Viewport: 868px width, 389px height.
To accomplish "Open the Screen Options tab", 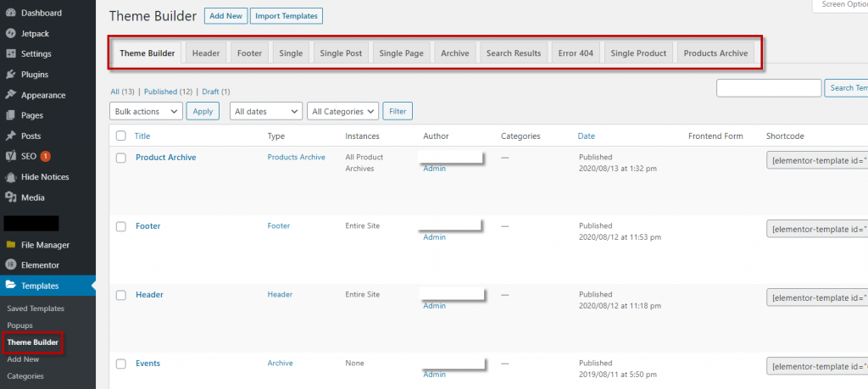I will point(840,5).
